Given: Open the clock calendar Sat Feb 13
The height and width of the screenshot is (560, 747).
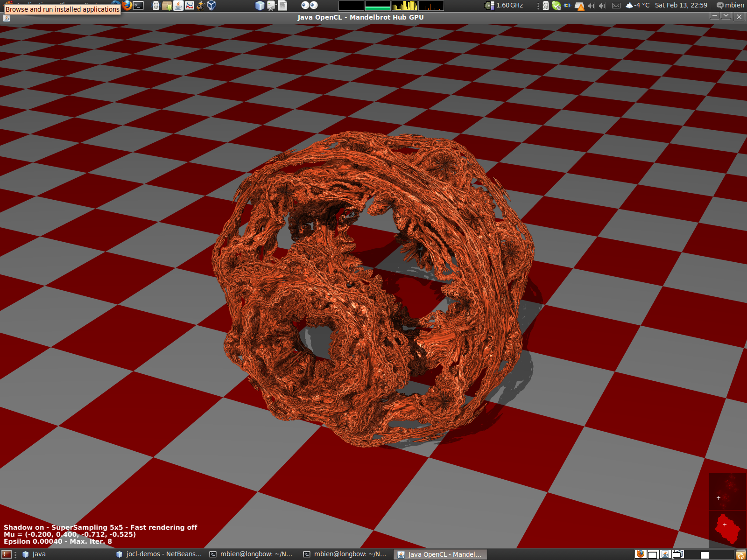Looking at the screenshot, I should click(681, 5).
